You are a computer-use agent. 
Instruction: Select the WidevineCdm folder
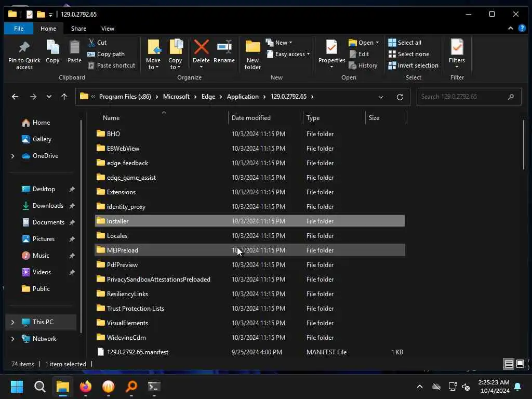[x=250, y=337]
